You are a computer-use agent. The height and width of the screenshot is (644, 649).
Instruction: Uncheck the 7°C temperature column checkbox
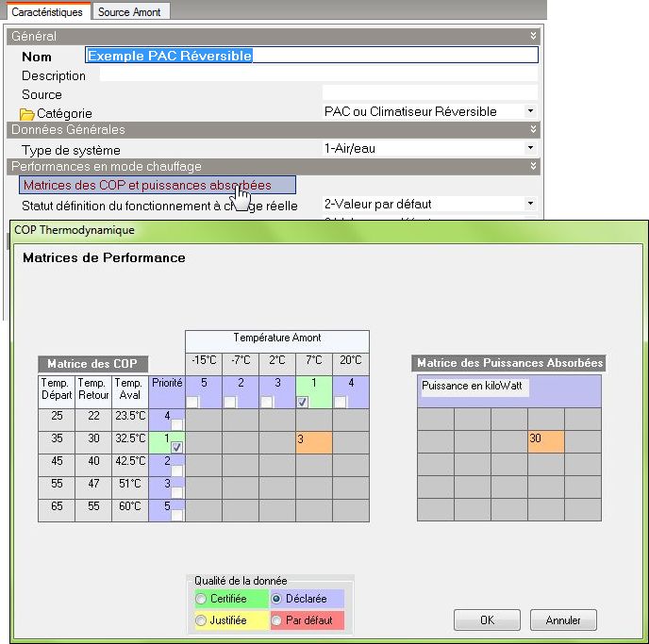coord(302,402)
